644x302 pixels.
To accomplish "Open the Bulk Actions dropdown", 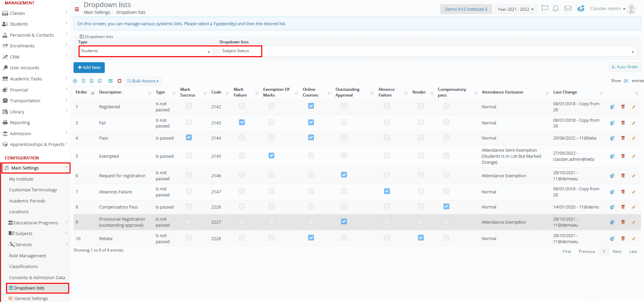I will (143, 81).
